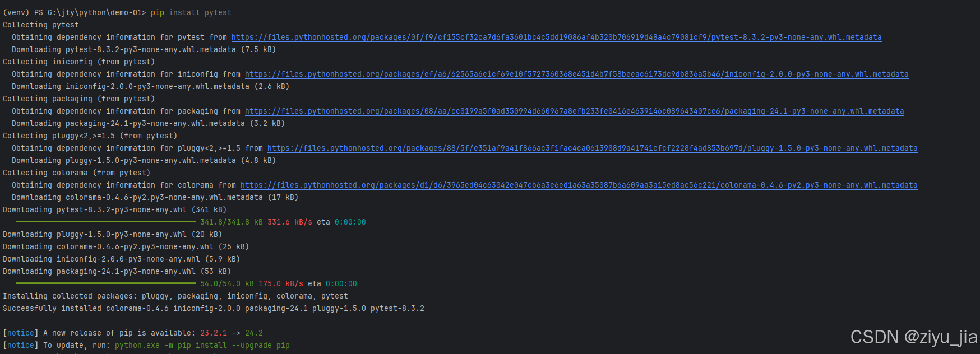Click the "python.exe -m pip install --upgrade pip" command
Viewport: 980px width, 354px height.
click(x=202, y=346)
